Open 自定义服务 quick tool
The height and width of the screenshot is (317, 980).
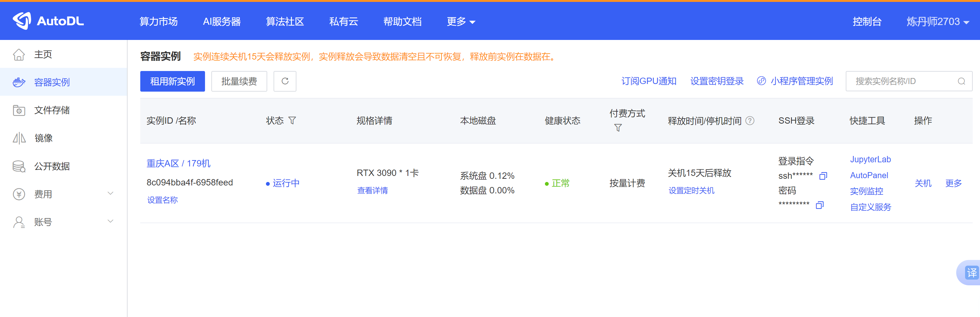click(871, 207)
